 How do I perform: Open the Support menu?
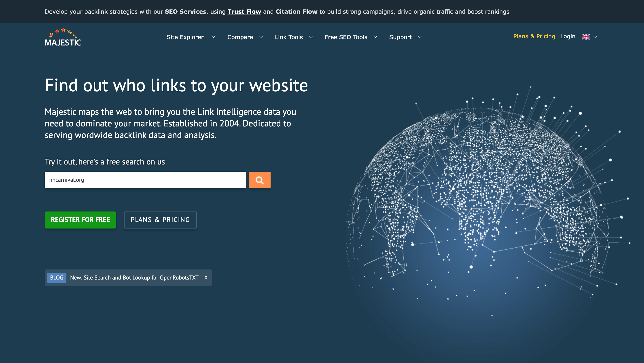point(400,37)
